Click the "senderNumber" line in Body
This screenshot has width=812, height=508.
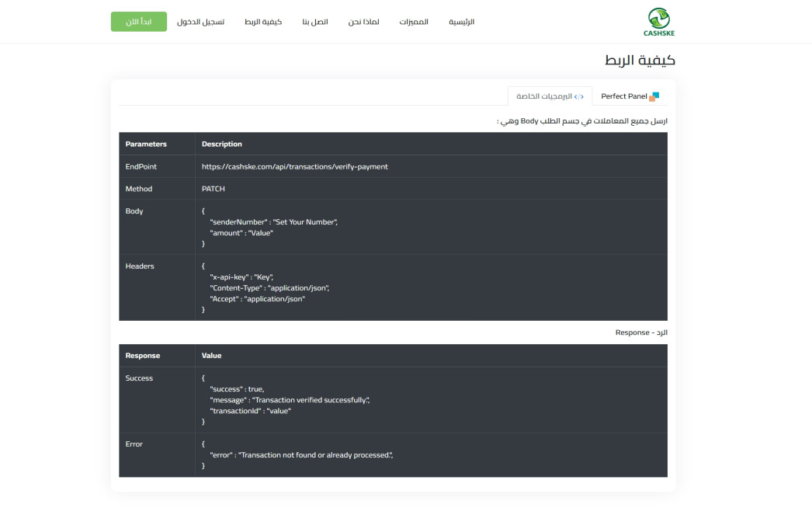(x=273, y=222)
